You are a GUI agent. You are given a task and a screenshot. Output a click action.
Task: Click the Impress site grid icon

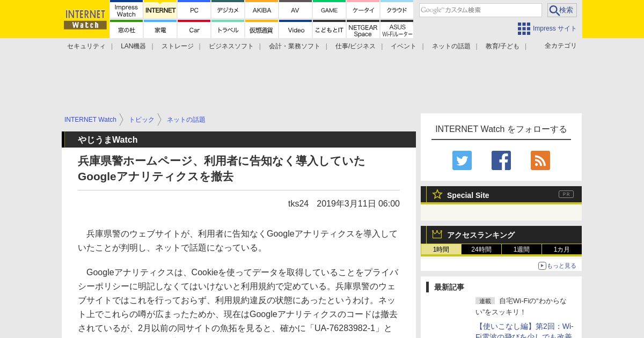524,28
